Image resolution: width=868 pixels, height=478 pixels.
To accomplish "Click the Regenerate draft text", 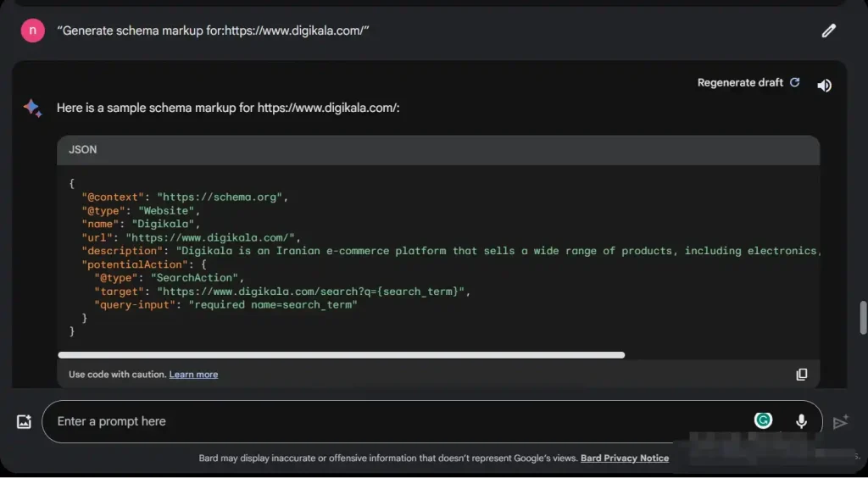I will click(x=740, y=82).
